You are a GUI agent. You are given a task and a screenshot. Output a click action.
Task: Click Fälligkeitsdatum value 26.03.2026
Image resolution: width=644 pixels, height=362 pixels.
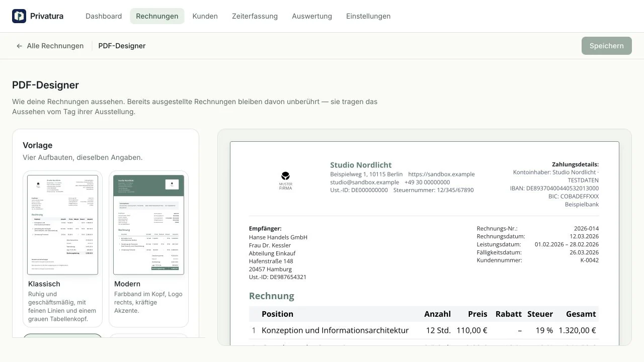[x=584, y=253]
